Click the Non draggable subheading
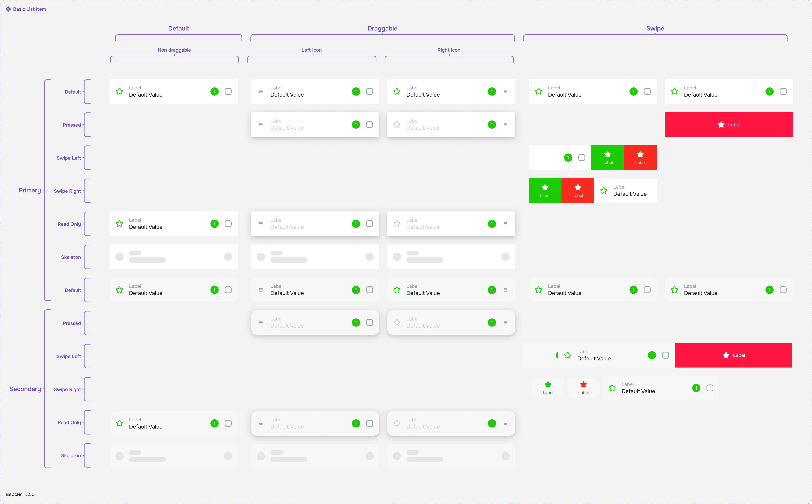812x504 pixels. pyautogui.click(x=174, y=50)
